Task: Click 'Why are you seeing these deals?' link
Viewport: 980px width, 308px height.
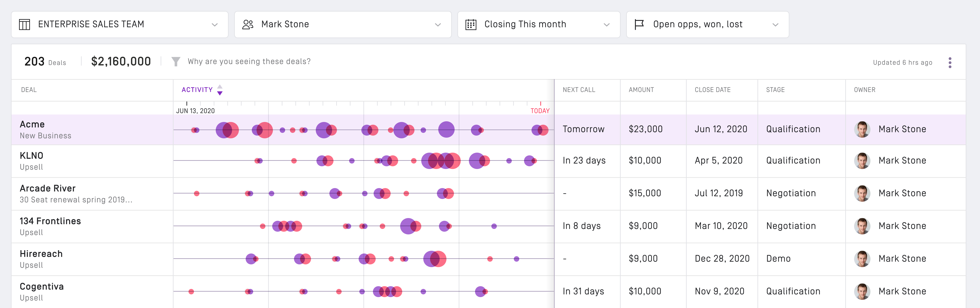Action: 249,61
